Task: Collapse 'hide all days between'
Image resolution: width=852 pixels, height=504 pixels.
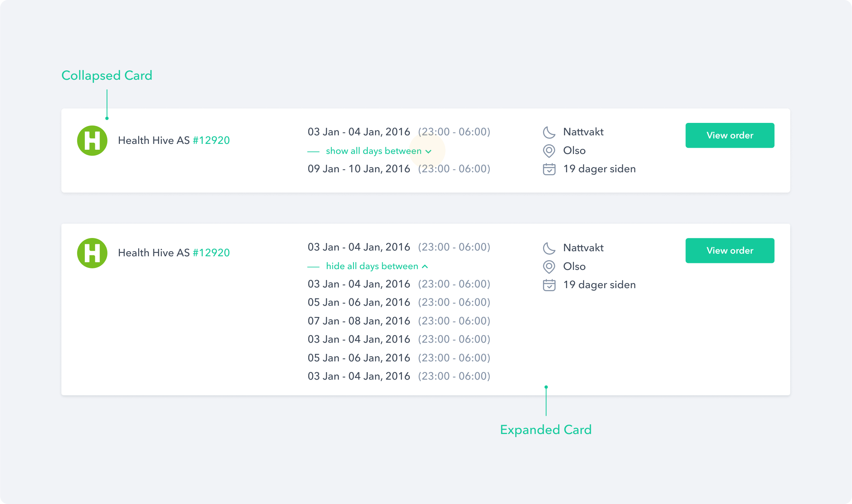Action: click(x=372, y=266)
